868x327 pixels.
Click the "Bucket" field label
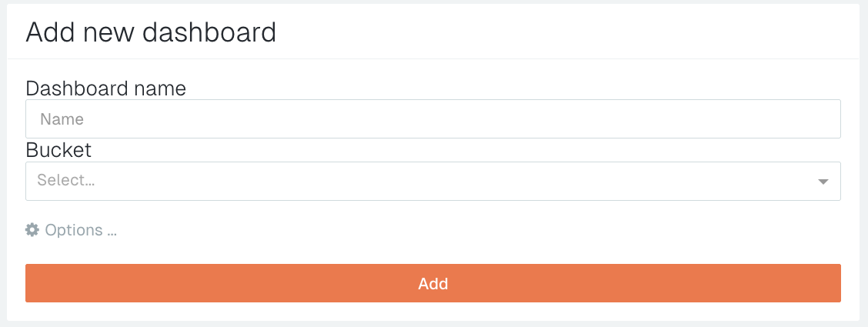(x=58, y=149)
